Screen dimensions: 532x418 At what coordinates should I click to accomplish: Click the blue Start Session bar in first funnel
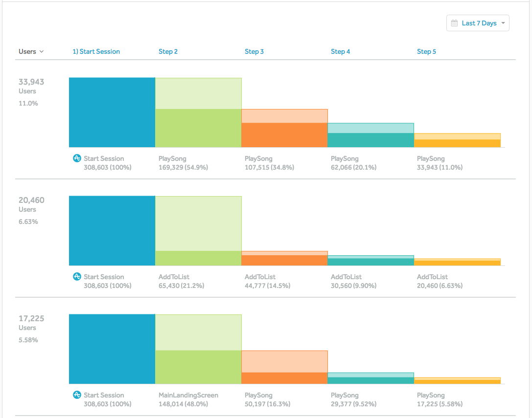[x=112, y=112]
